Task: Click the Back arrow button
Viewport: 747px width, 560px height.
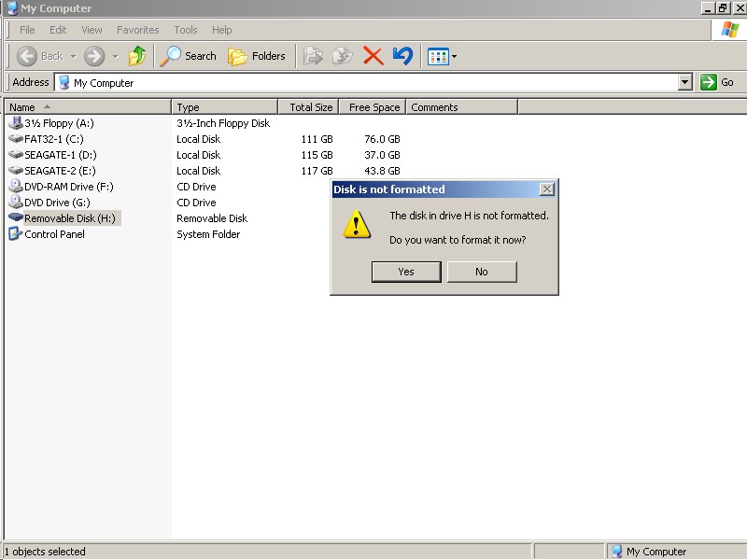Action: 40,56
